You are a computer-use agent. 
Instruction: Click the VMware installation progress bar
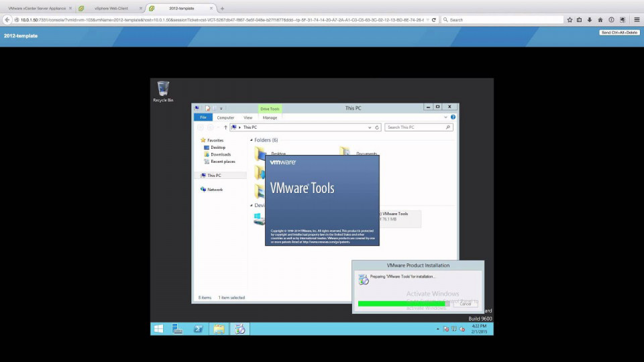[404, 304]
